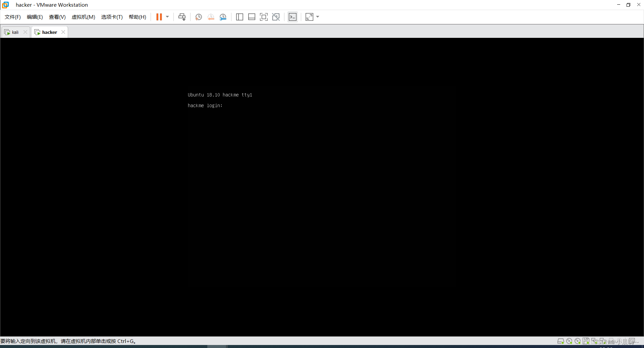Switch to Unity mode icon
The height and width of the screenshot is (348, 644).
(276, 17)
